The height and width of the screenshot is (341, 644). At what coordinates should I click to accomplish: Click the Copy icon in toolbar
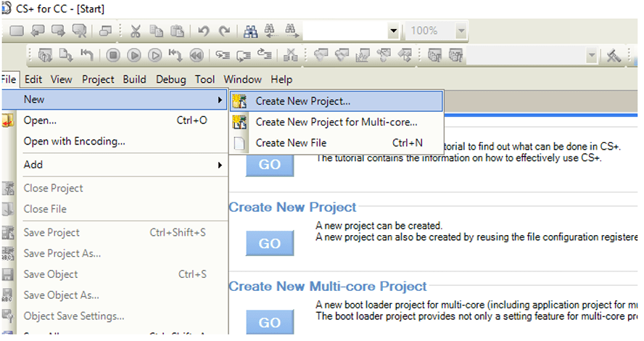(156, 31)
